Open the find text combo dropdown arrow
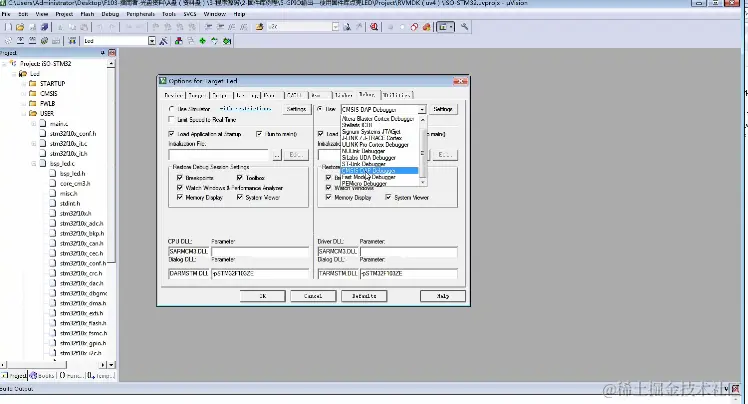Image resolution: width=748 pixels, height=404 pixels. [x=335, y=27]
